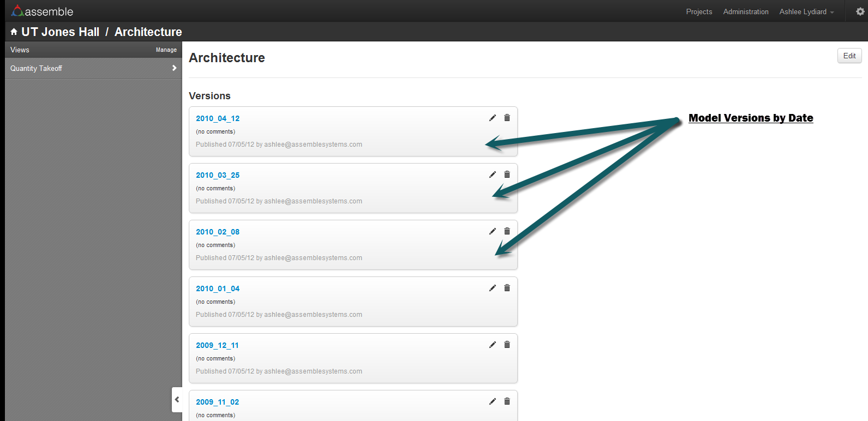
Task: Click the pencil icon for version 2009_11_02
Action: pos(493,401)
